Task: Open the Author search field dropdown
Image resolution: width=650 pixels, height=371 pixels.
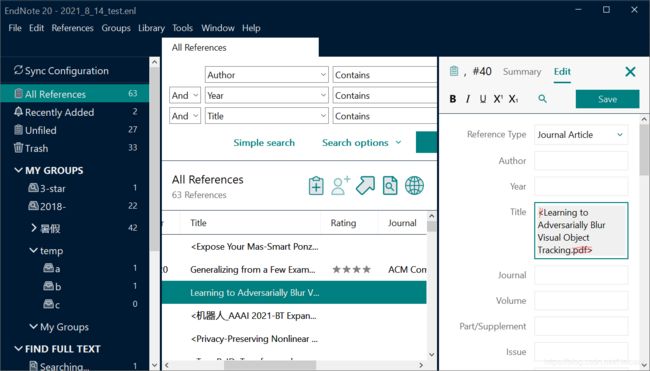Action: click(x=267, y=75)
